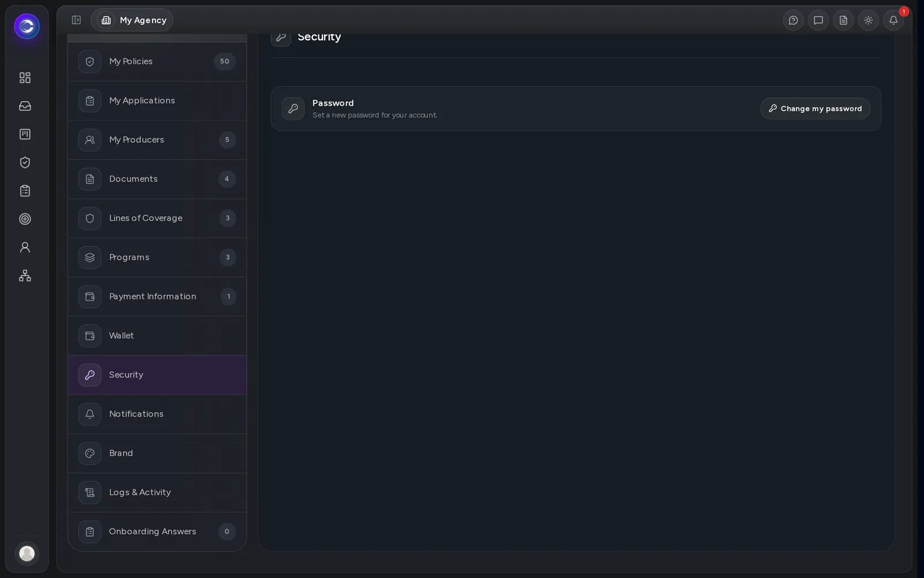Click the My Agency header button

point(132,20)
